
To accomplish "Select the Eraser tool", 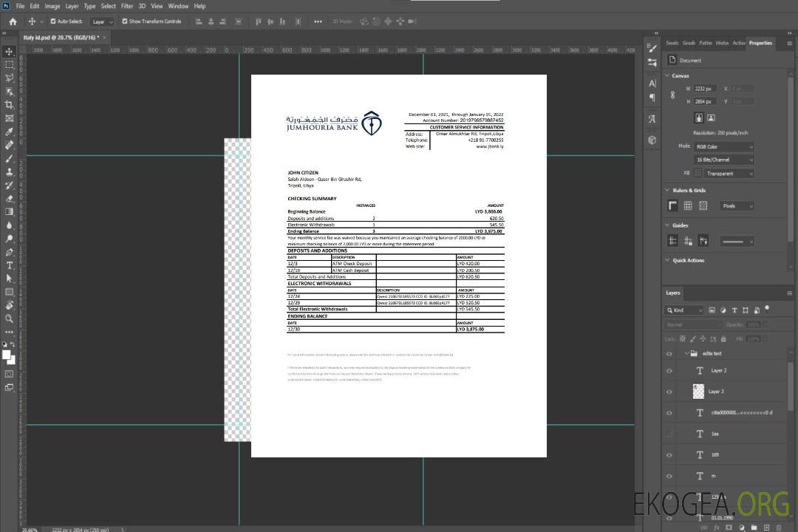I will (10, 198).
